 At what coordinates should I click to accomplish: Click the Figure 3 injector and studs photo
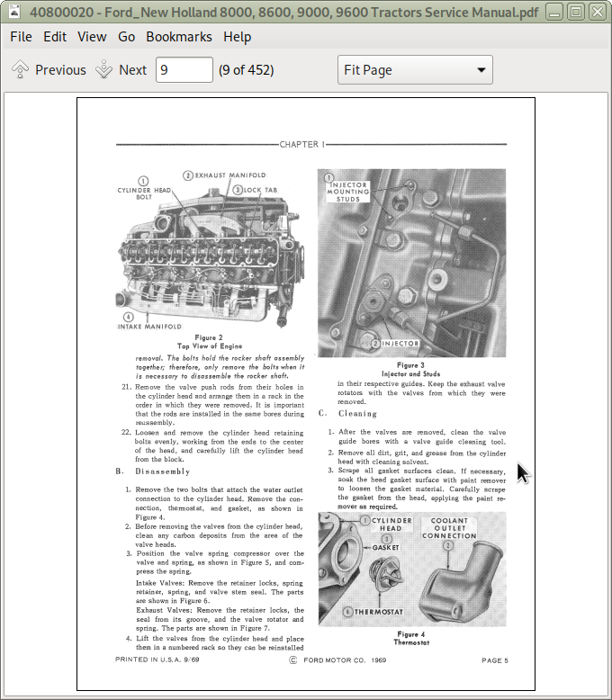(x=411, y=263)
